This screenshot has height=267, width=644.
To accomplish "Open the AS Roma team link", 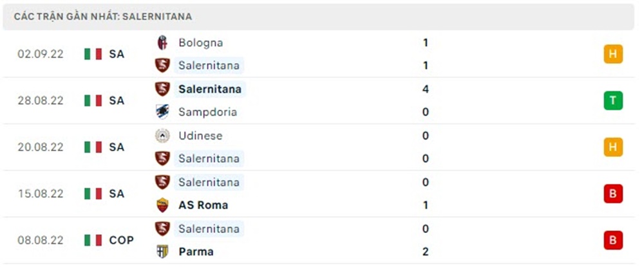I will tap(203, 205).
